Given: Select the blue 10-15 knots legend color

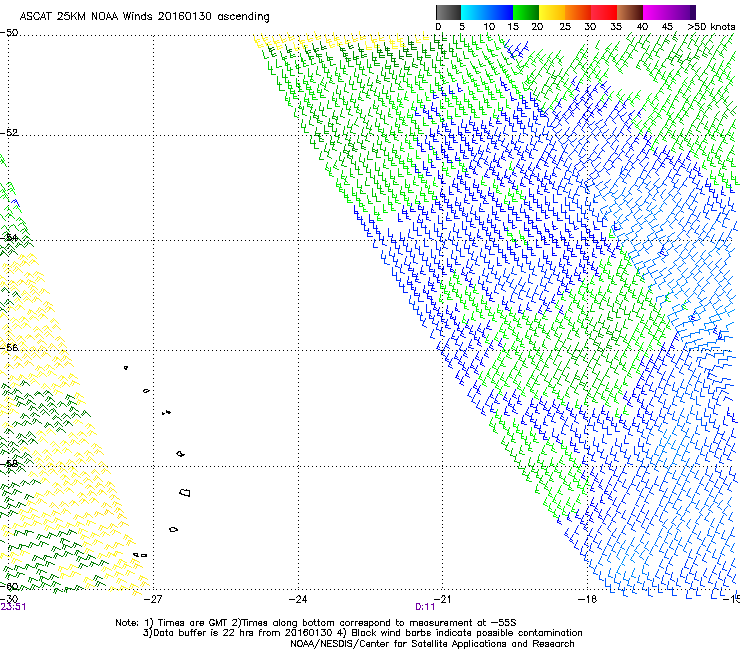Looking at the screenshot, I should [x=499, y=12].
